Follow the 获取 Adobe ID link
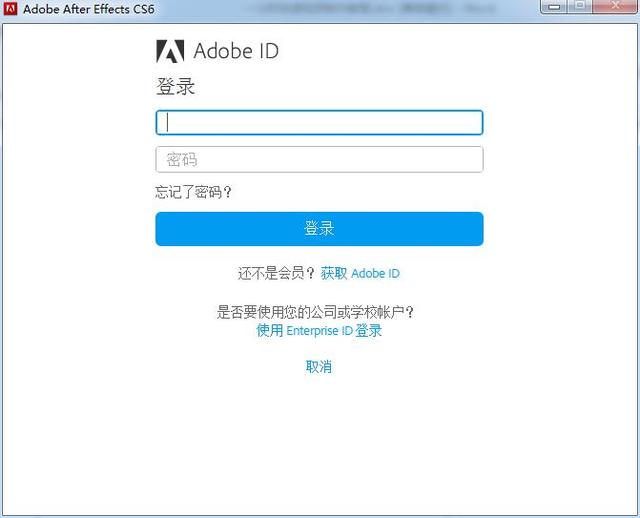 360,273
